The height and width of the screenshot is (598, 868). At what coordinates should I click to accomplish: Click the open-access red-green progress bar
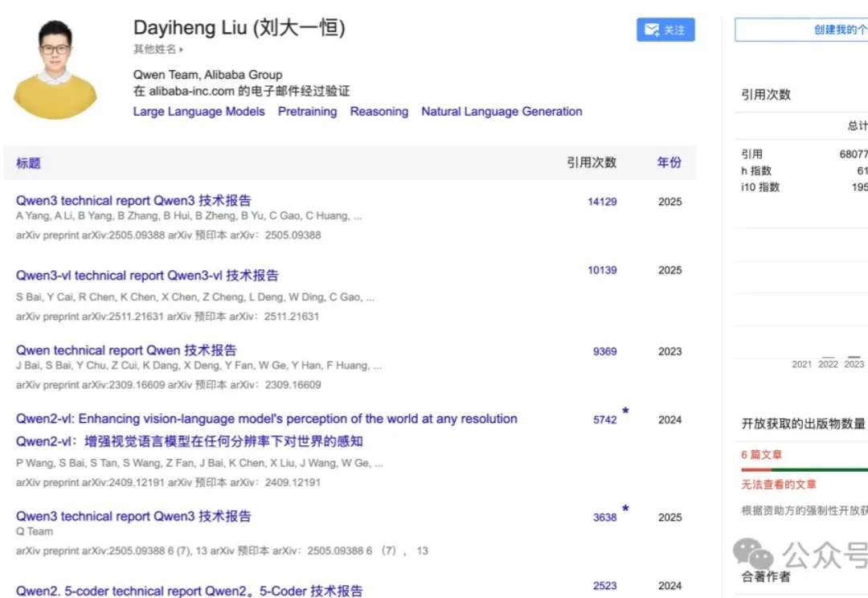[x=805, y=469]
